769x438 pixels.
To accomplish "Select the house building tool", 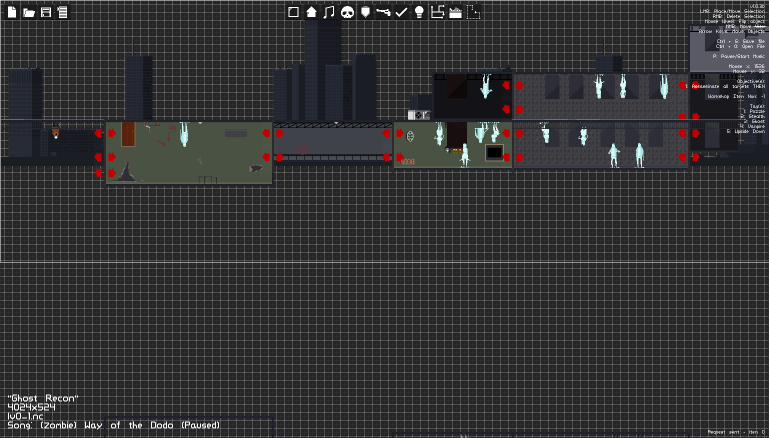I will pyautogui.click(x=311, y=12).
